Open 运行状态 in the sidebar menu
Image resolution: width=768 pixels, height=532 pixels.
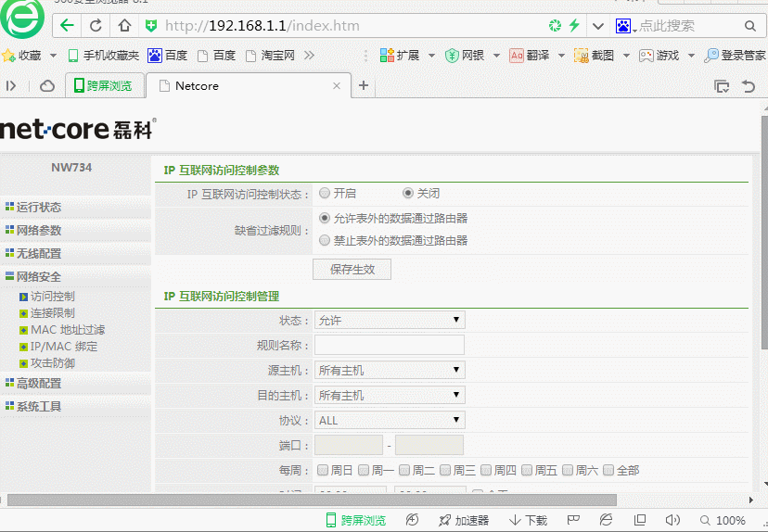[x=39, y=208]
